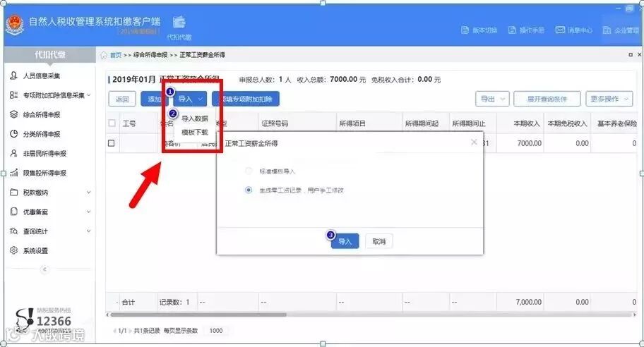Choose 导入数据 from the import menu
Screen dimensions: 644x347
click(x=195, y=118)
